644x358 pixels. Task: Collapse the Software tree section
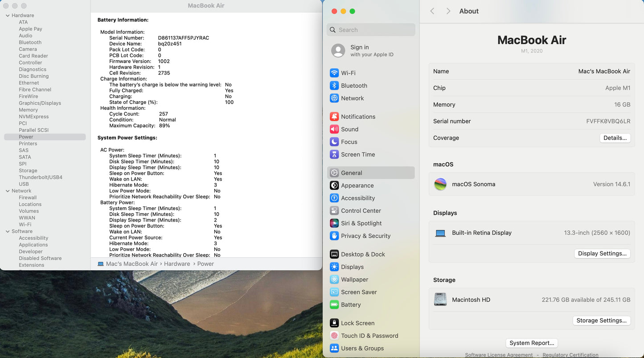(8, 231)
